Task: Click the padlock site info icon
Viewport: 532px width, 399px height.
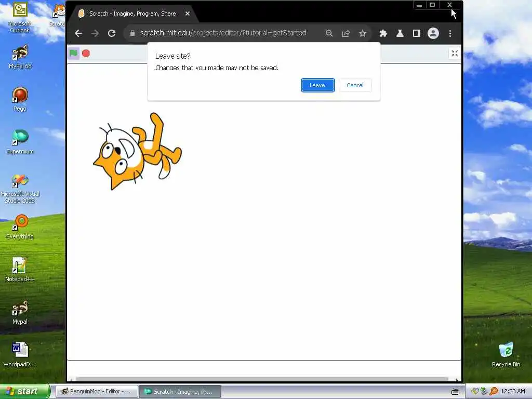Action: click(132, 33)
